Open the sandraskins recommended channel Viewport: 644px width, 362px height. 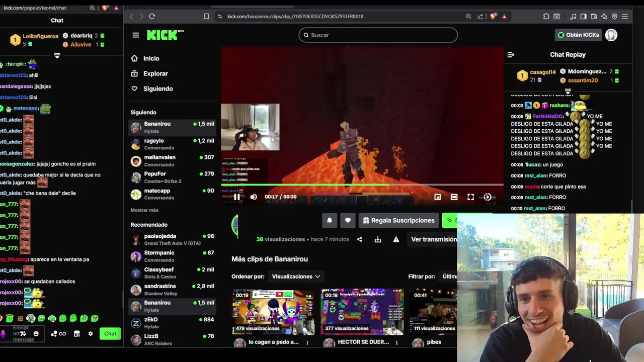173,290
